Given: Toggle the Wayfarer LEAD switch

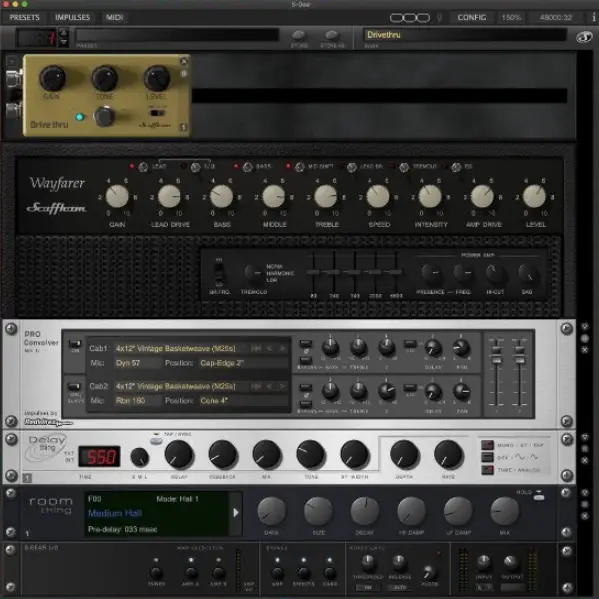Looking at the screenshot, I should (x=143, y=167).
